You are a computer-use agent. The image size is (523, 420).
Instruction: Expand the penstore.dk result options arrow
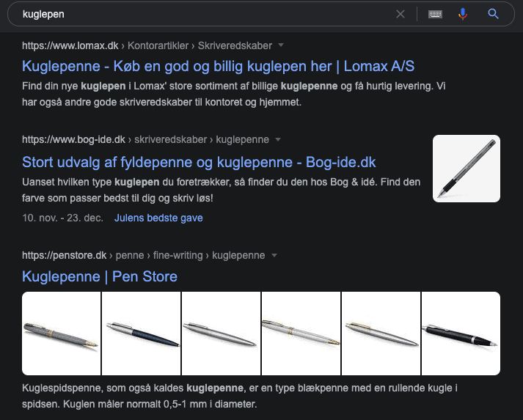pyautogui.click(x=274, y=255)
